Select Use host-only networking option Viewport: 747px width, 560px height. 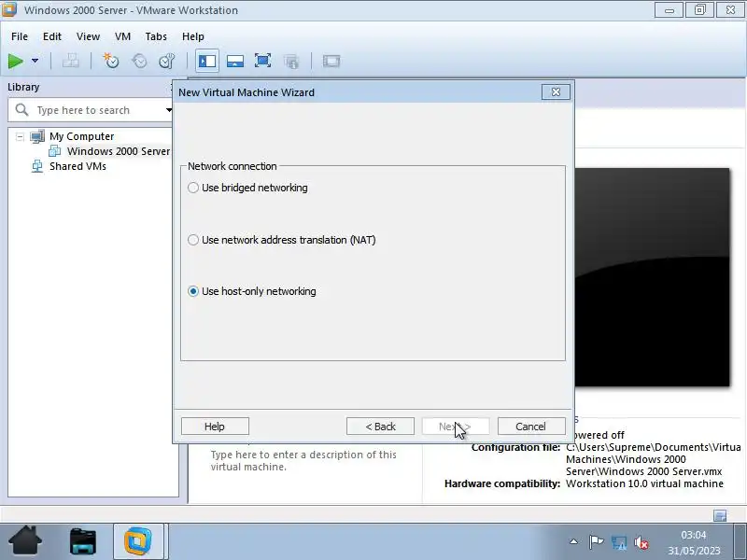point(252,291)
